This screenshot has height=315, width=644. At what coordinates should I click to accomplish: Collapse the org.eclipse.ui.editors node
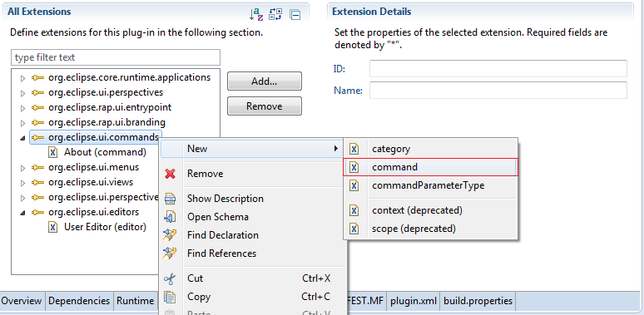pyautogui.click(x=23, y=213)
